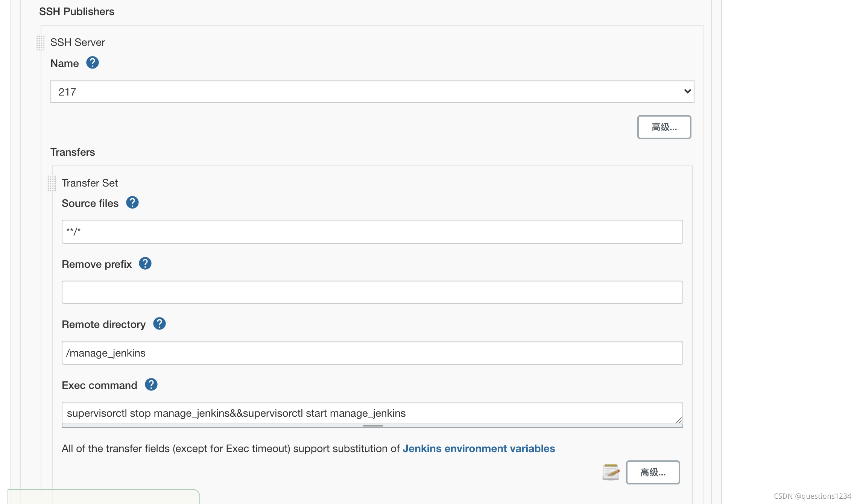The image size is (857, 504).
Task: Click into the Exec command textarea
Action: tap(372, 413)
